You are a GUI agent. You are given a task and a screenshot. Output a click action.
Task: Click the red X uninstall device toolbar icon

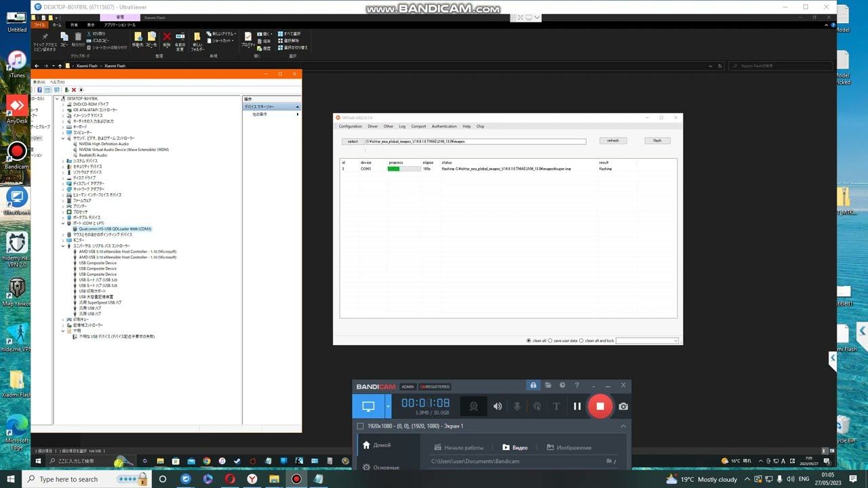75,89
